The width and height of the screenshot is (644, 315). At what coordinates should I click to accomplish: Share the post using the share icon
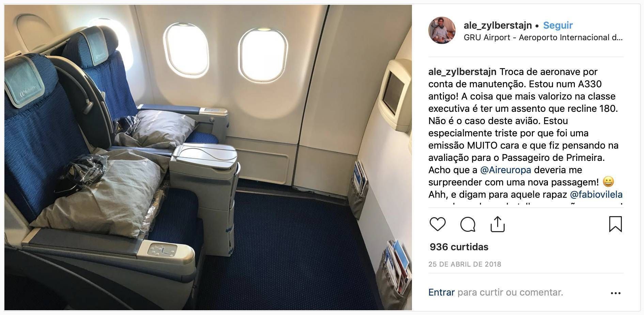click(x=497, y=224)
